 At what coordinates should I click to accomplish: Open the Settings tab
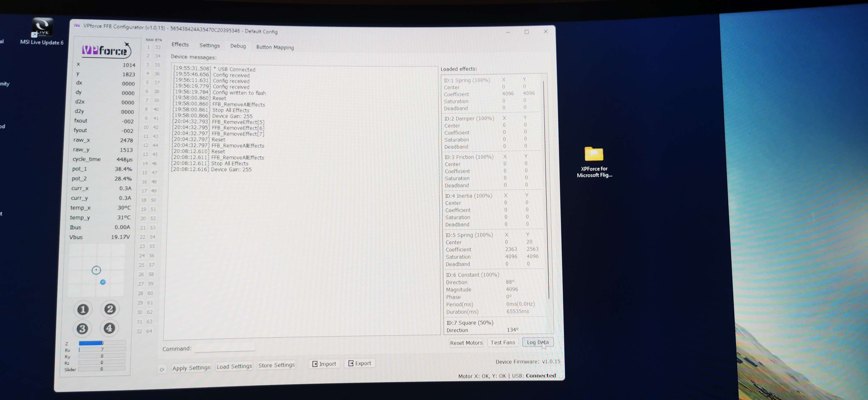(x=209, y=45)
